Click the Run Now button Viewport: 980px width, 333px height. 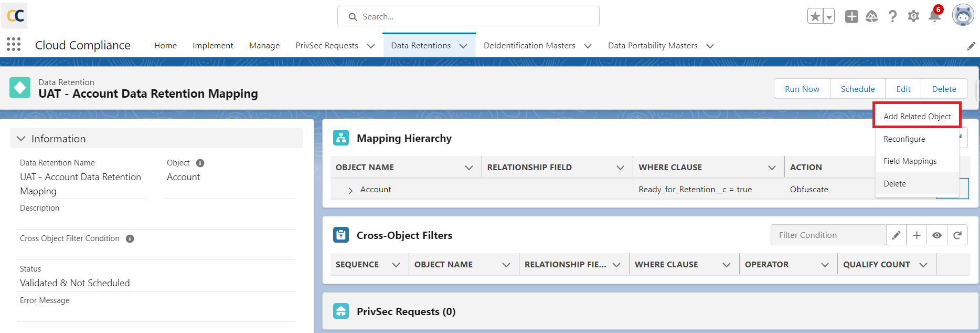click(802, 89)
